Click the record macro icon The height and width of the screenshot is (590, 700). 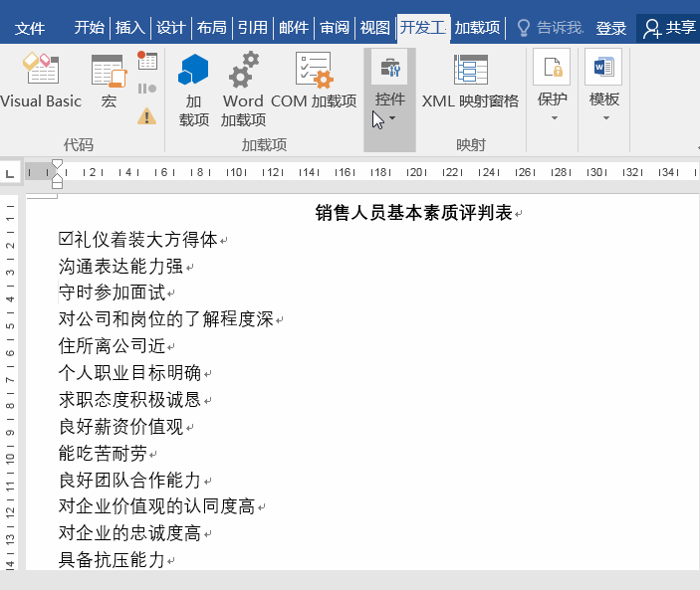pos(147,61)
